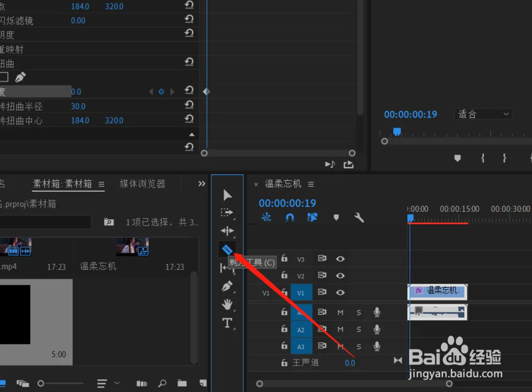This screenshot has width=532, height=392.
Task: Add or remove keyframe diamond button
Action: [161, 92]
